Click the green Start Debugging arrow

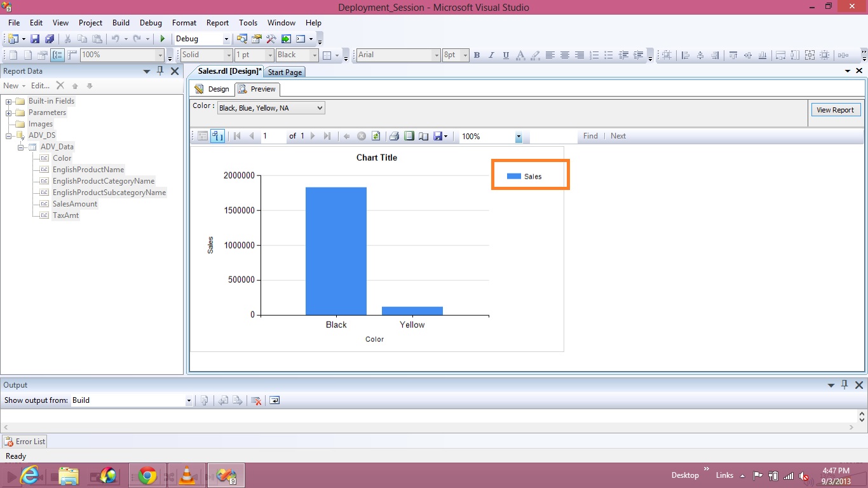[163, 39]
